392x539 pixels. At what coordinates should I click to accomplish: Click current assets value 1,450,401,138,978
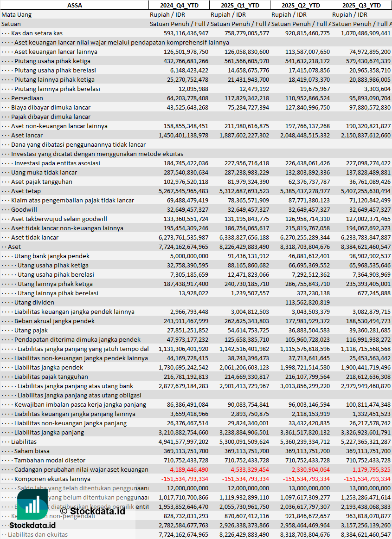click(x=183, y=136)
